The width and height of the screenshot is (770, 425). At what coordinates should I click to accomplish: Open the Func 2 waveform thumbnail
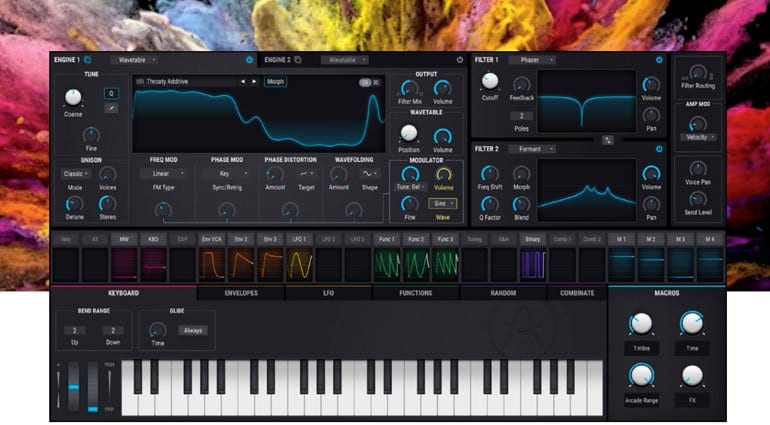point(416,264)
